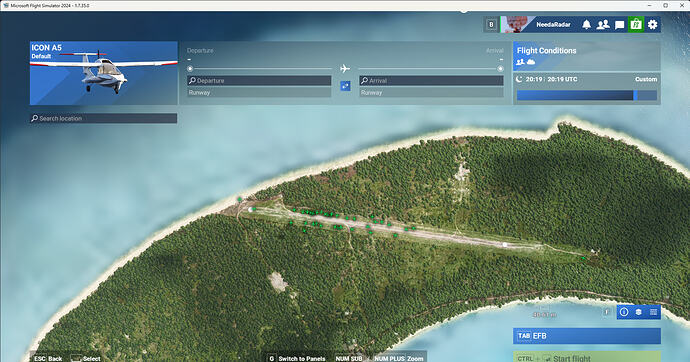Click the Custom time setting label
The width and height of the screenshot is (690, 362).
point(646,79)
